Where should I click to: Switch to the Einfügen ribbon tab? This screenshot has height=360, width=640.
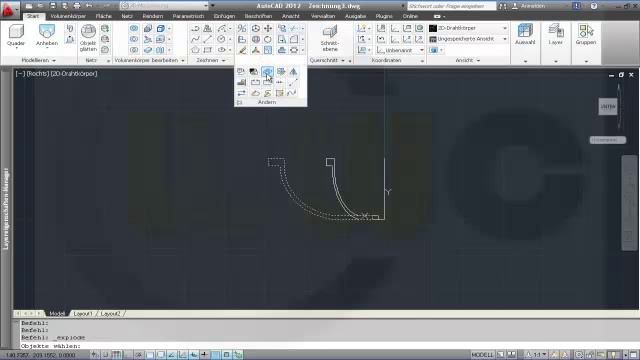coord(224,16)
